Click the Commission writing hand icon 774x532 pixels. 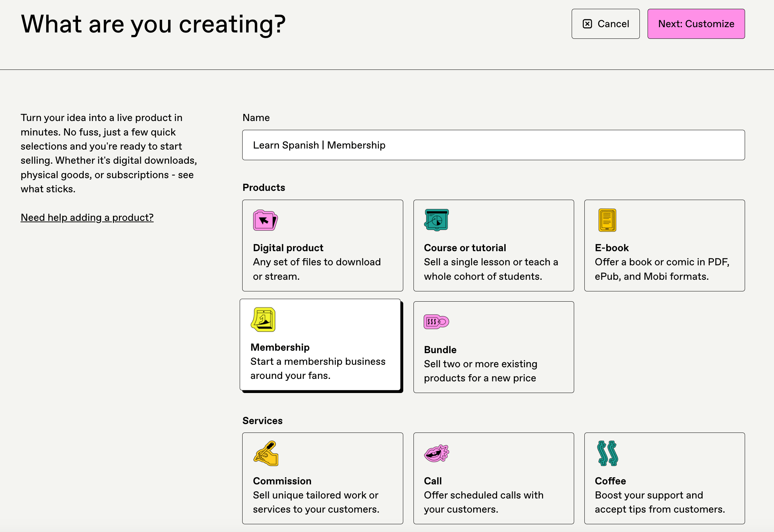click(266, 453)
